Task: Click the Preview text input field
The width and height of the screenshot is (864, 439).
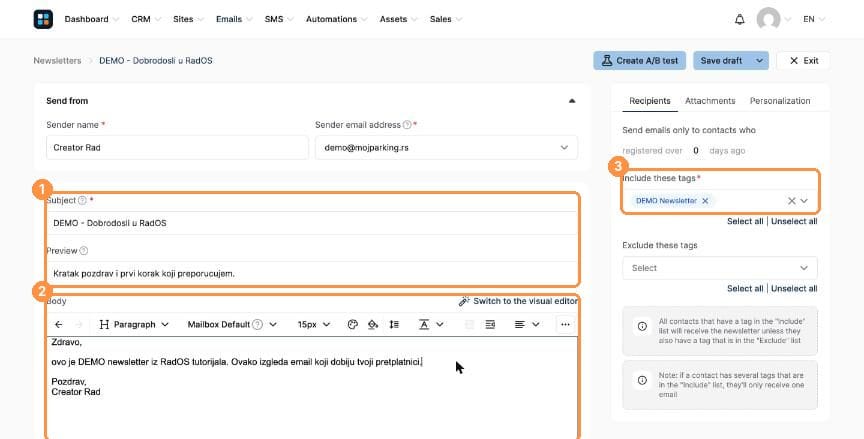Action: point(312,273)
